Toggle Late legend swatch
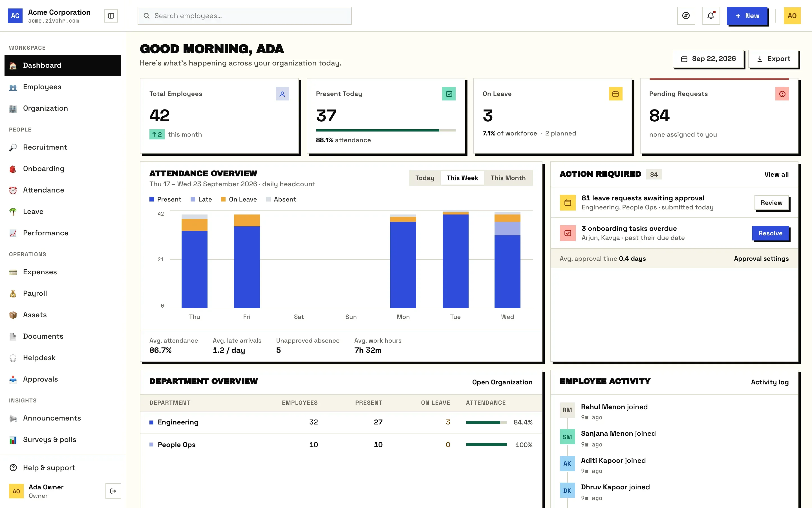812x508 pixels. [x=193, y=200]
